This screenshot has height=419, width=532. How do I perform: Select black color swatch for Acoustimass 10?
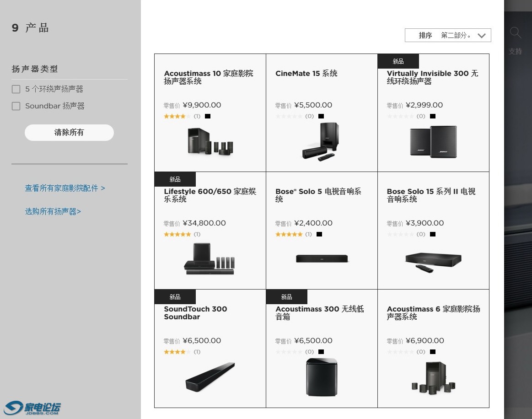pos(208,116)
